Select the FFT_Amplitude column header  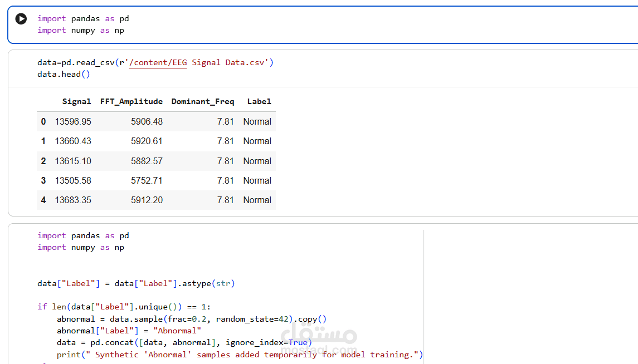pos(132,101)
